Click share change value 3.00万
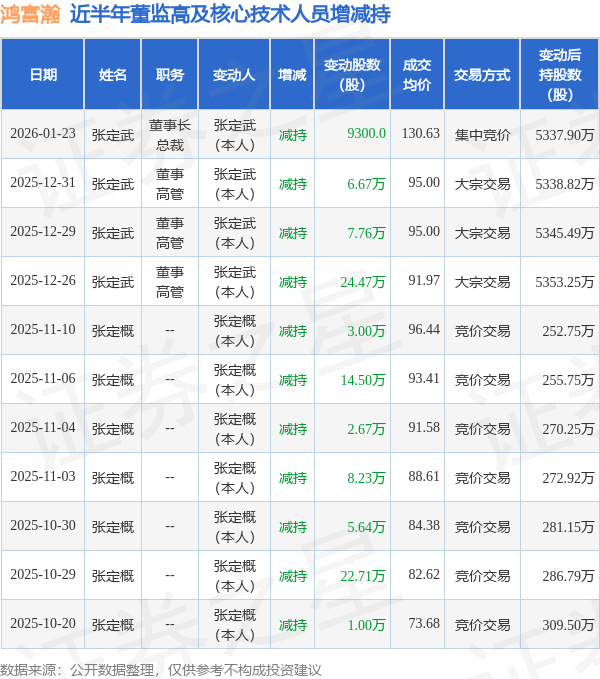Screen dimensions: 600x679 (366, 330)
